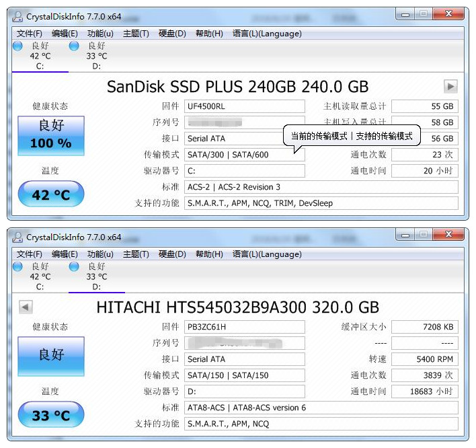The image size is (476, 448).
Task: Click Hitachi drive letter field D:
Action: (244, 391)
